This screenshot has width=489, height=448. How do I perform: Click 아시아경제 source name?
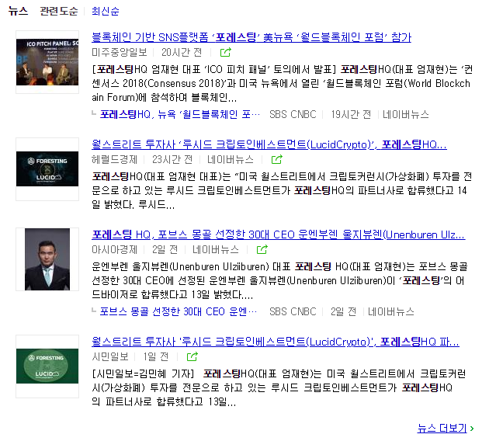point(114,249)
